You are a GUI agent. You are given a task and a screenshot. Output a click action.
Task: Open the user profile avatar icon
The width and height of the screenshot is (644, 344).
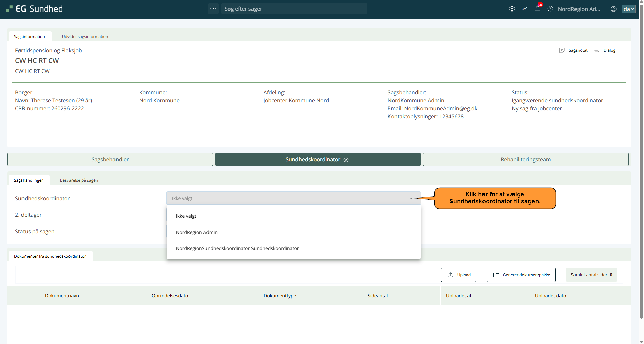613,9
